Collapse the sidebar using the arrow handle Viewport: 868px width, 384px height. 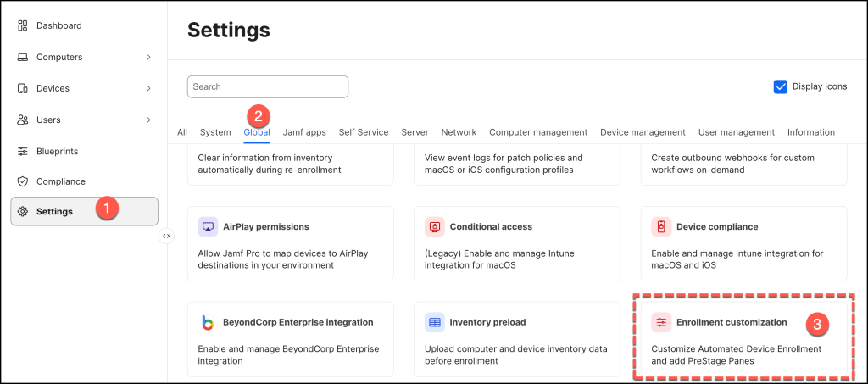(x=166, y=237)
